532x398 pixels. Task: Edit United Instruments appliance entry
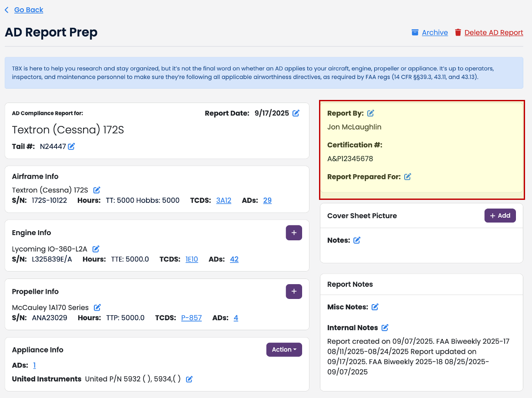point(189,379)
